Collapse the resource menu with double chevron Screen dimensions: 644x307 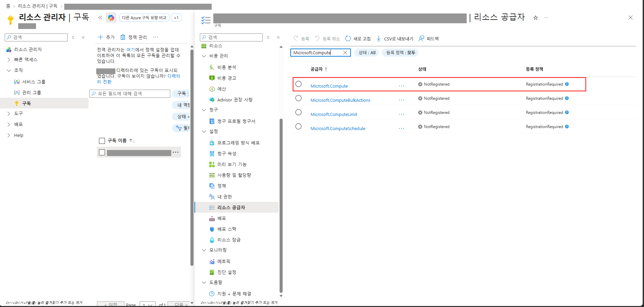[x=278, y=37]
